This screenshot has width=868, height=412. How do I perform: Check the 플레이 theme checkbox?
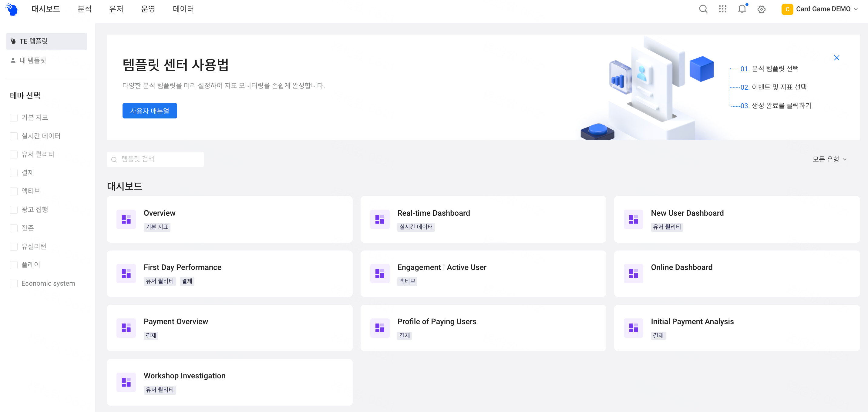pyautogui.click(x=14, y=265)
